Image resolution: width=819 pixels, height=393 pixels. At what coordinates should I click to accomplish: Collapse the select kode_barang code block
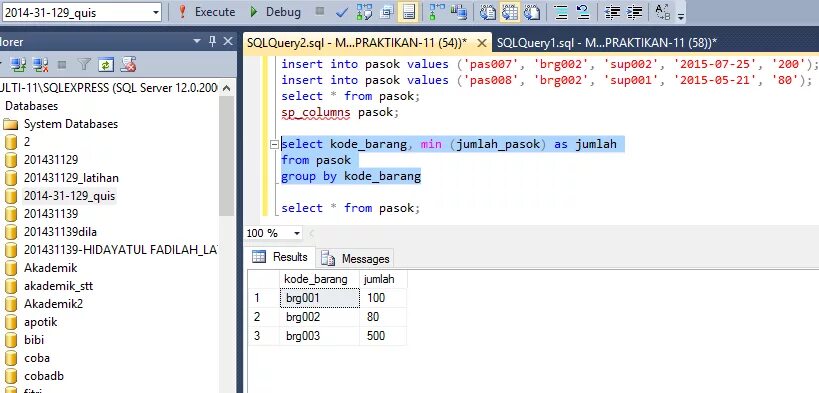click(275, 144)
